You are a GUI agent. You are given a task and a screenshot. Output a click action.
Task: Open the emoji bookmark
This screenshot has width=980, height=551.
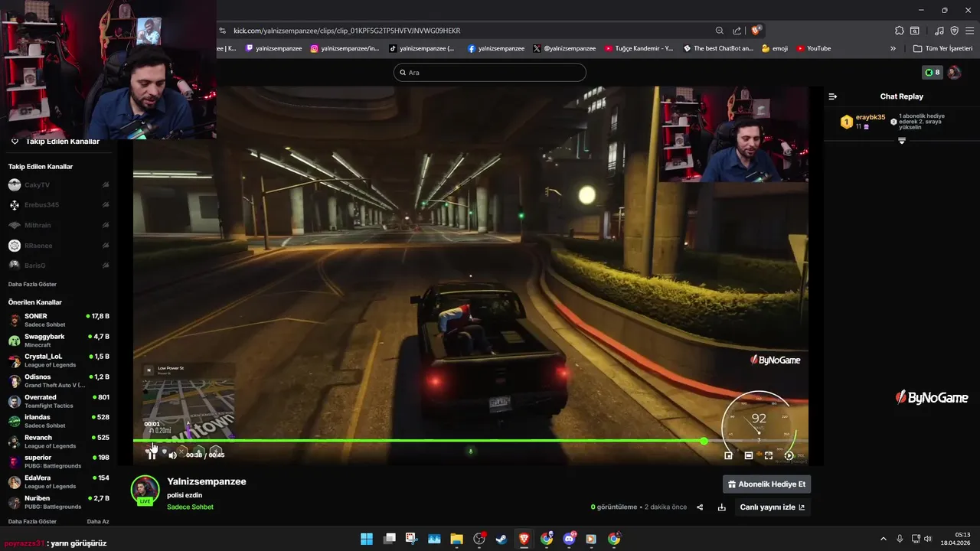click(774, 48)
